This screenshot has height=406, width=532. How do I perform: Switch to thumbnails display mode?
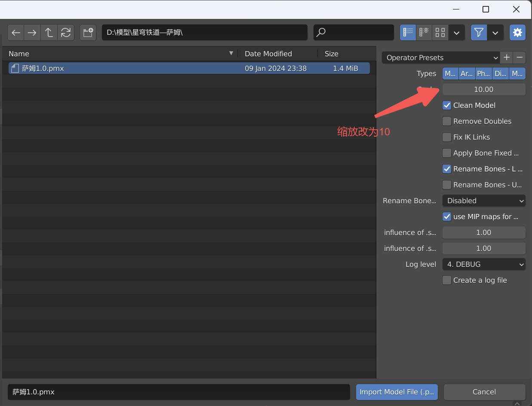(440, 33)
